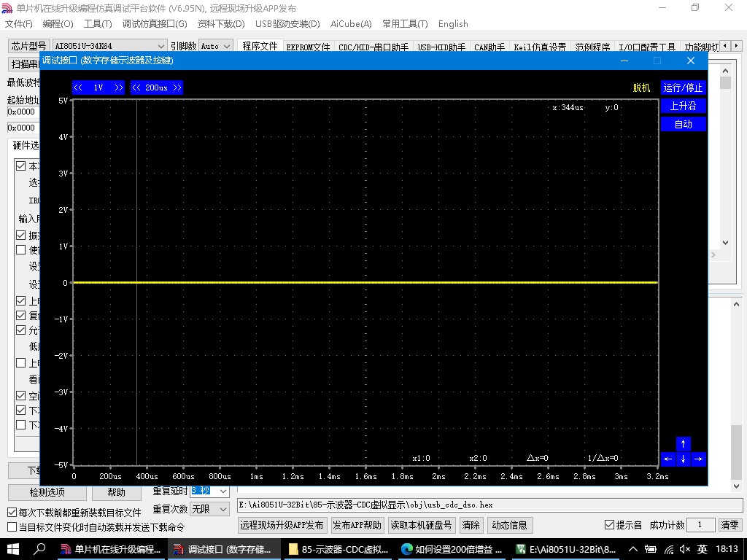Select the CAN助手 tab
The width and height of the screenshot is (747, 560).
click(489, 47)
